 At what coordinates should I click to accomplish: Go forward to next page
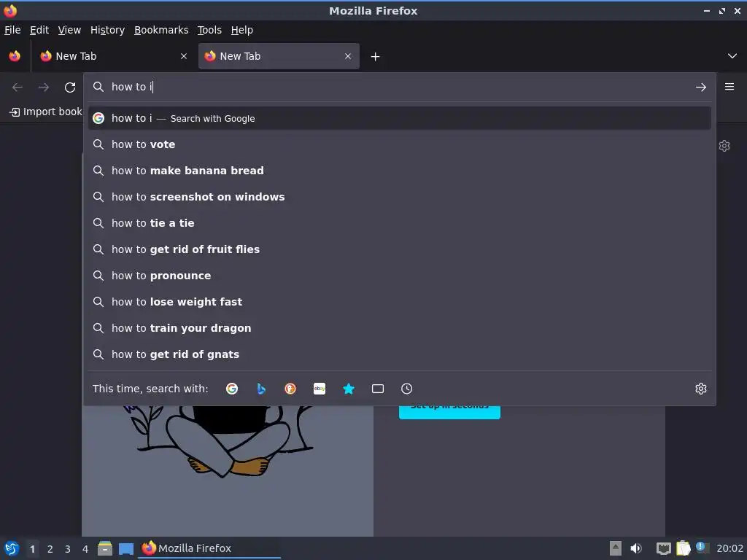point(44,87)
